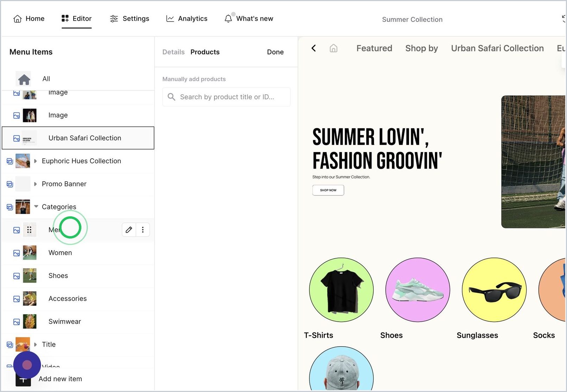Open the Analytics tab
This screenshot has width=567, height=392.
pos(187,19)
